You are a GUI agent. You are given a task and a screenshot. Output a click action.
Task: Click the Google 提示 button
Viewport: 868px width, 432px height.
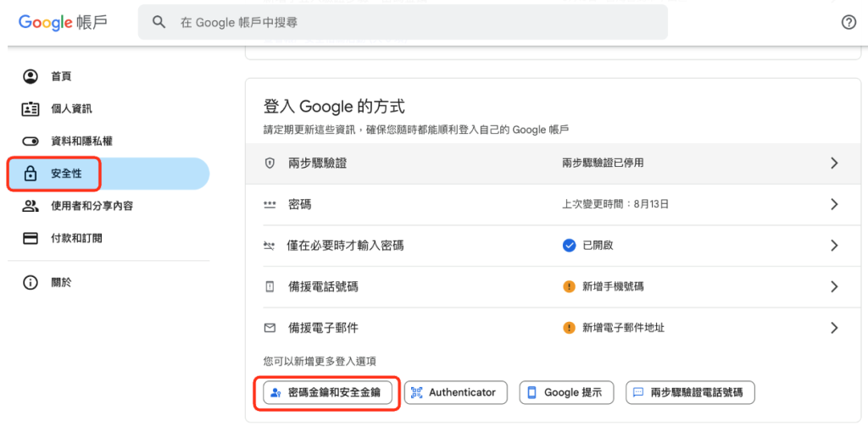pyautogui.click(x=567, y=393)
